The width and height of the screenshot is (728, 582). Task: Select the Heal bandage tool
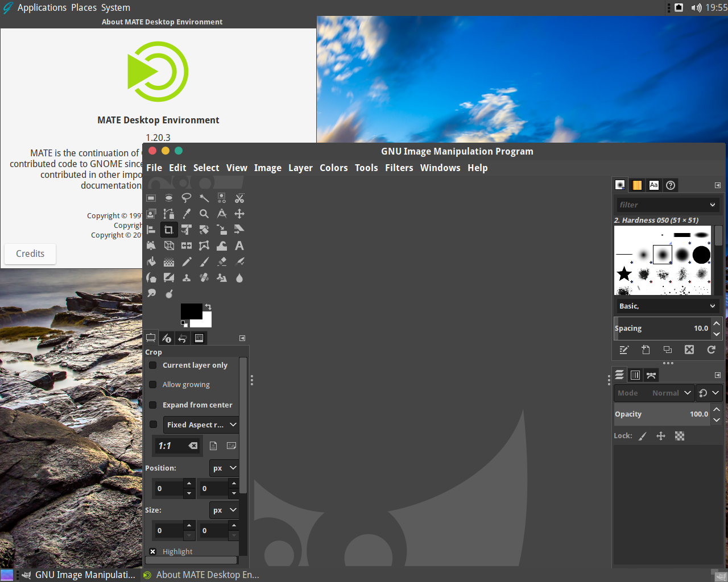[x=204, y=277]
